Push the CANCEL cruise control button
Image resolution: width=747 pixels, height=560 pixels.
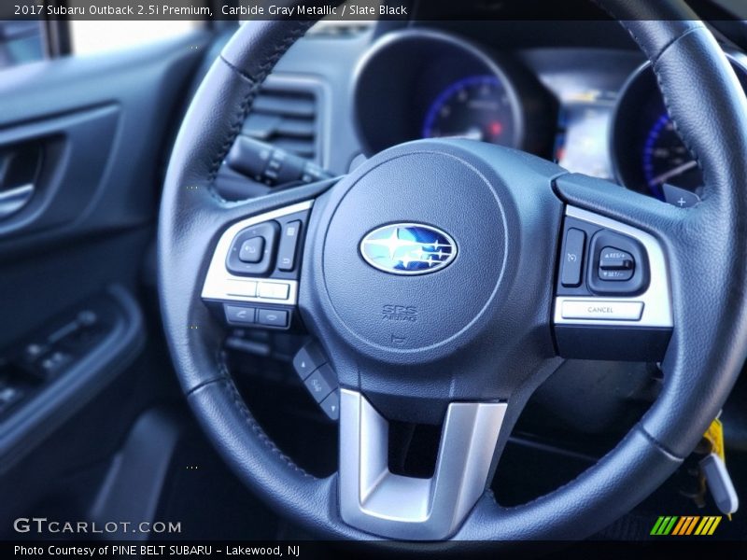pyautogui.click(x=601, y=310)
